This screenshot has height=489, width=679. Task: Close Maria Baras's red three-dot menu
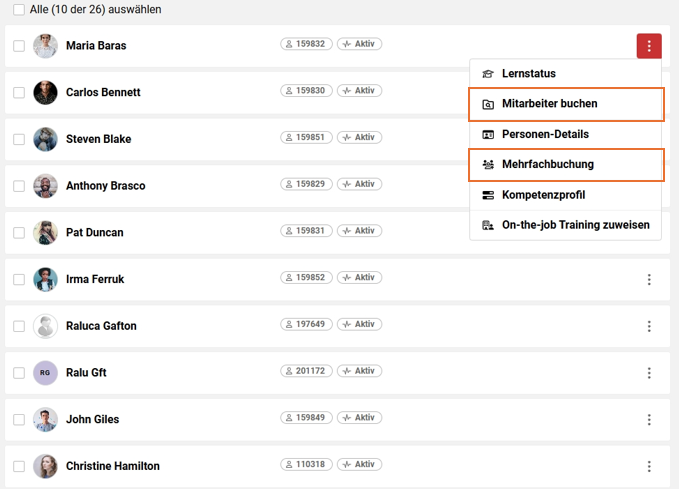pyautogui.click(x=649, y=46)
